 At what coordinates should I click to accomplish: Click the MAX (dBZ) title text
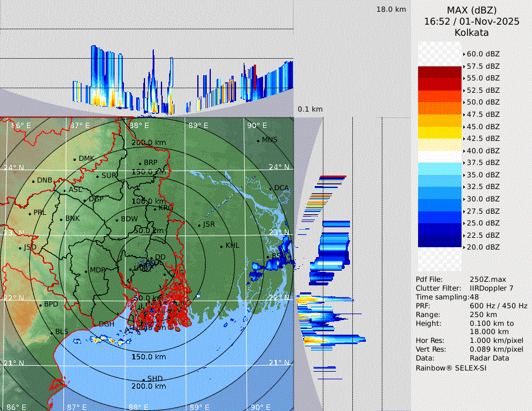[x=472, y=10]
